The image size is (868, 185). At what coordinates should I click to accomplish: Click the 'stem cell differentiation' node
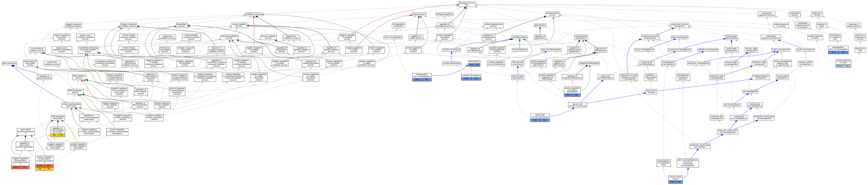[551, 50]
